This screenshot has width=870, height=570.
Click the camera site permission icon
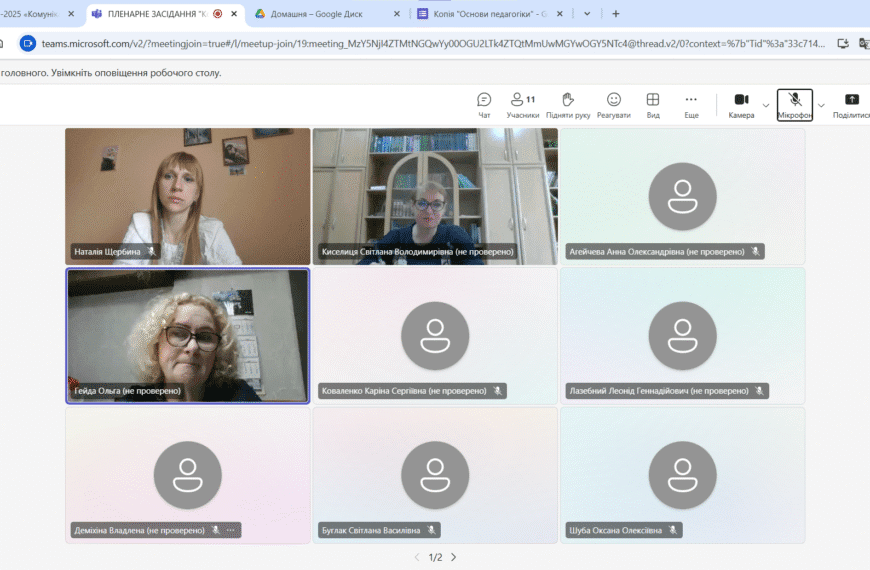tap(28, 43)
